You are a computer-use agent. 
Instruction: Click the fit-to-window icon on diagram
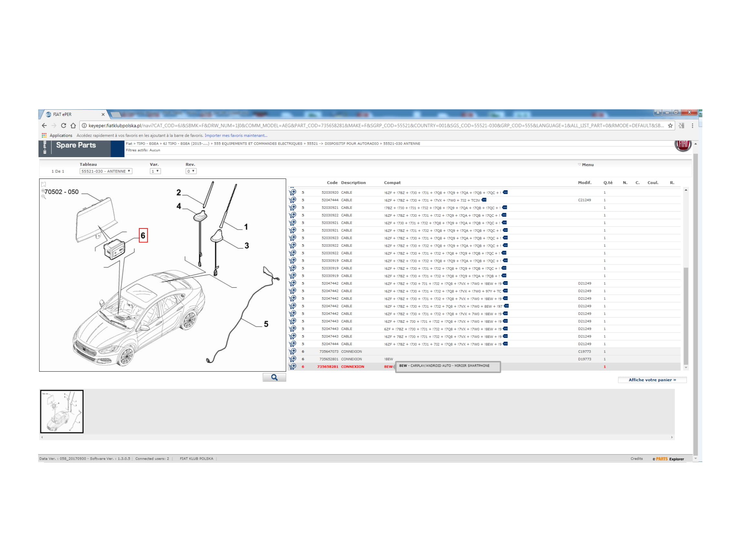(43, 184)
